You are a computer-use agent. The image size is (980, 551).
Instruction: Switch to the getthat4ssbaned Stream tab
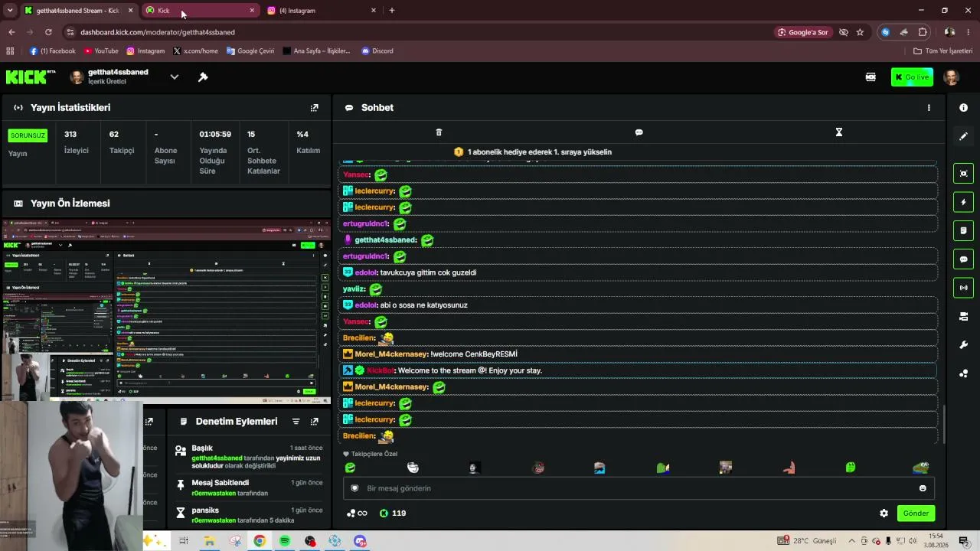click(79, 11)
